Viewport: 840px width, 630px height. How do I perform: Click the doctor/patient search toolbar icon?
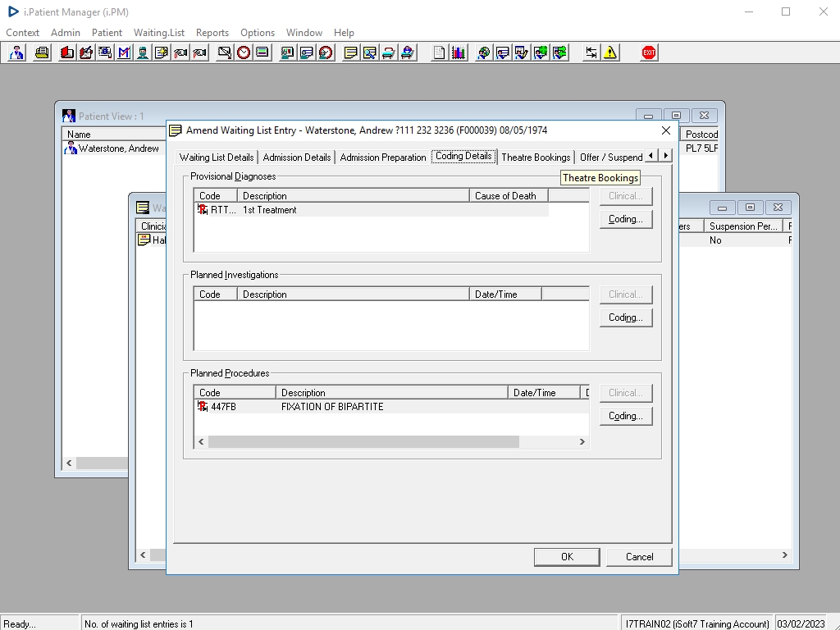16,52
